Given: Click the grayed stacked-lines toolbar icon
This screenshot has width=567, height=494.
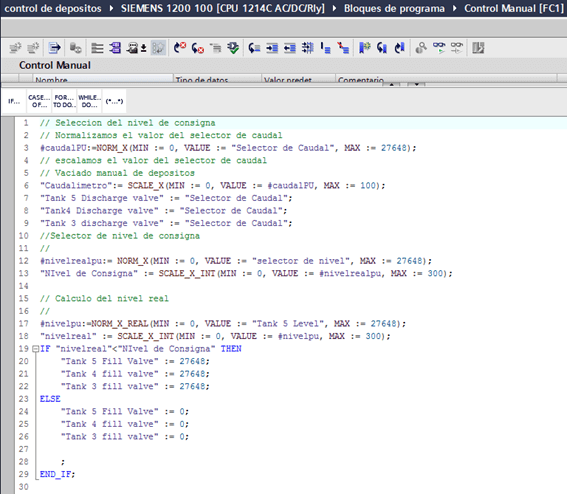Looking at the screenshot, I should click(x=216, y=48).
